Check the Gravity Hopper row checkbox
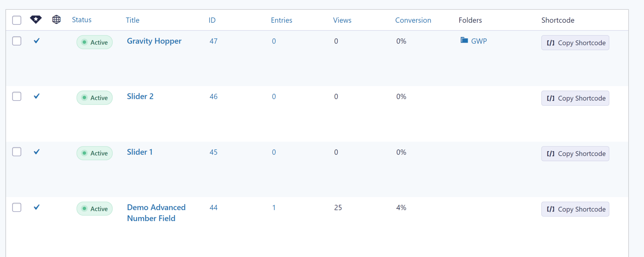 click(17, 41)
